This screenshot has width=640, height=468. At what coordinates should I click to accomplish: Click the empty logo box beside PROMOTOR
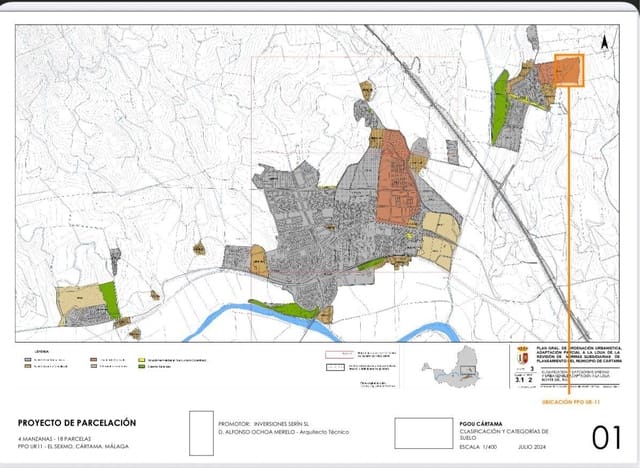[202, 431]
